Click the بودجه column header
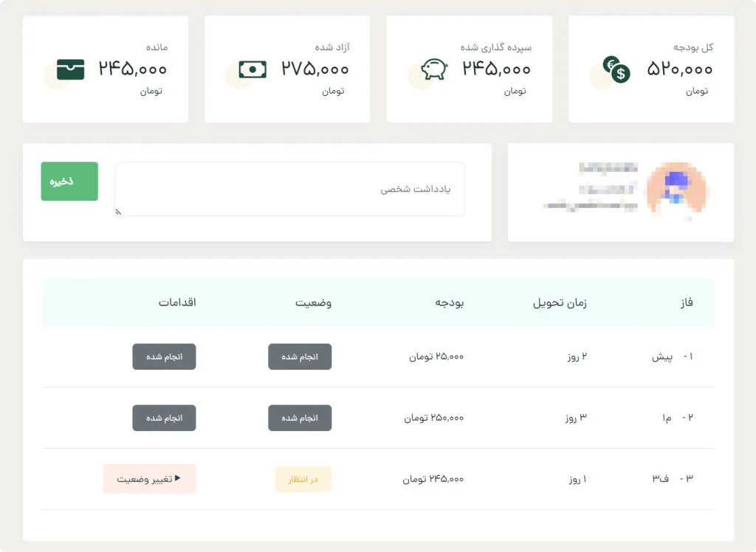The width and height of the screenshot is (756, 552). 449,303
